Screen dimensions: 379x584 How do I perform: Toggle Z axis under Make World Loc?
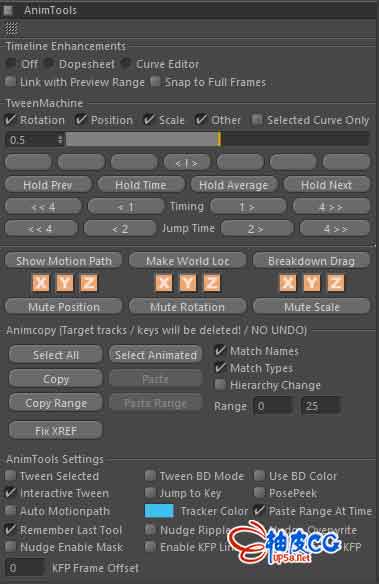coord(212,283)
